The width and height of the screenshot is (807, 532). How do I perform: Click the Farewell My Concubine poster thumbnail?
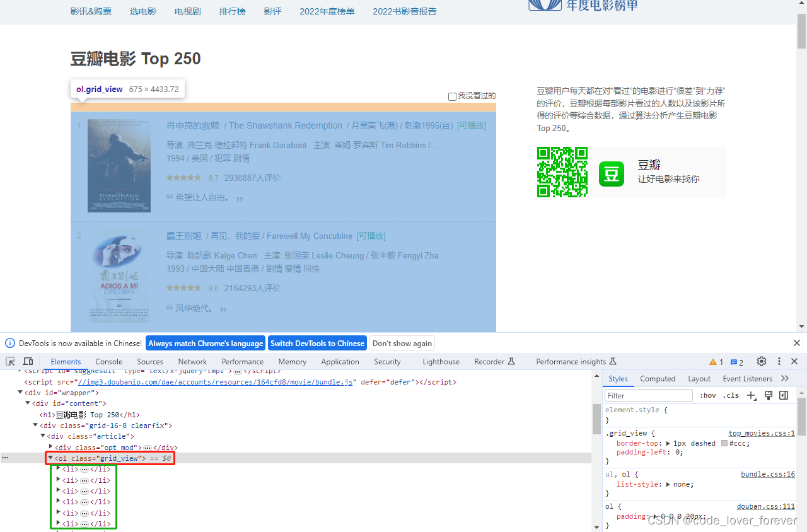coord(119,276)
